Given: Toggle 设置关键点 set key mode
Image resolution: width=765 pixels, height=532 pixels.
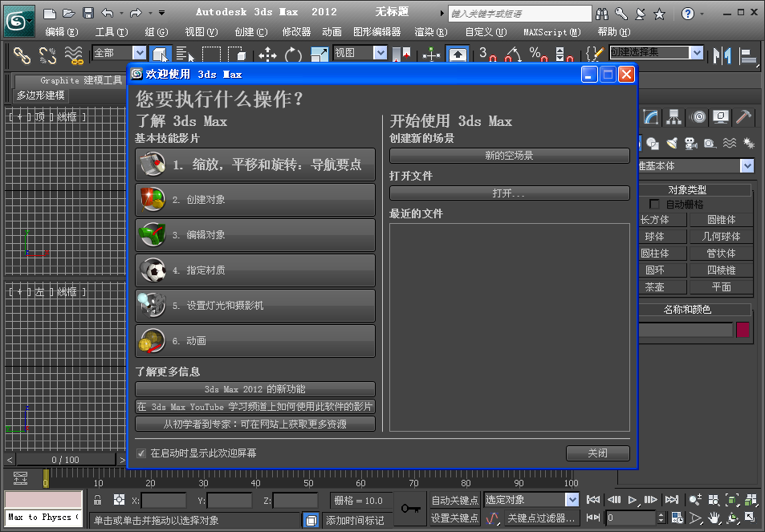Looking at the screenshot, I should point(454,518).
